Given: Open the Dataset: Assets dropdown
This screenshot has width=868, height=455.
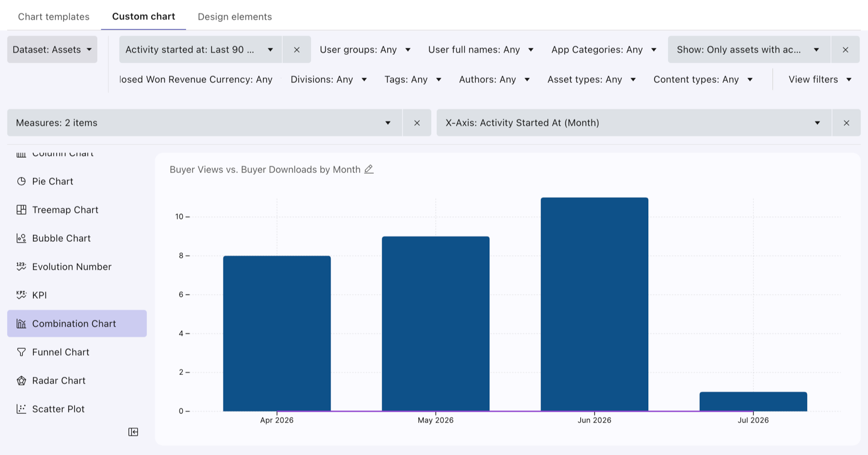Looking at the screenshot, I should point(52,49).
